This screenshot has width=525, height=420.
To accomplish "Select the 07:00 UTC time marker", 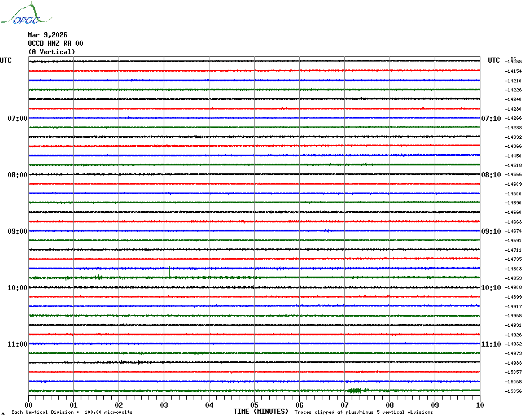I will pos(17,119).
